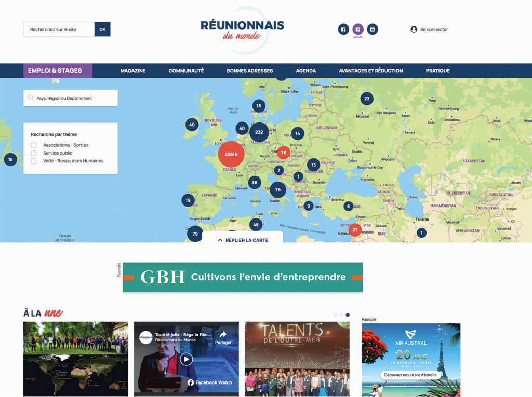The height and width of the screenshot is (397, 532).
Task: Select the 232 cluster over Germany
Action: coord(259,132)
